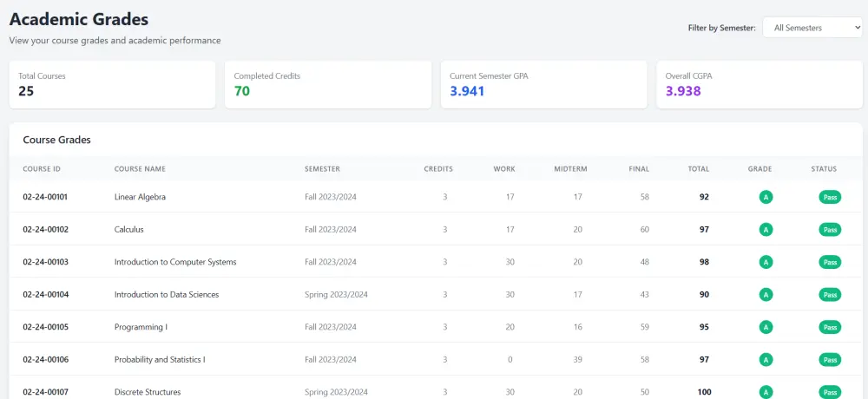This screenshot has width=868, height=399.
Task: Open the All Semesters filter dropdown
Action: point(812,28)
